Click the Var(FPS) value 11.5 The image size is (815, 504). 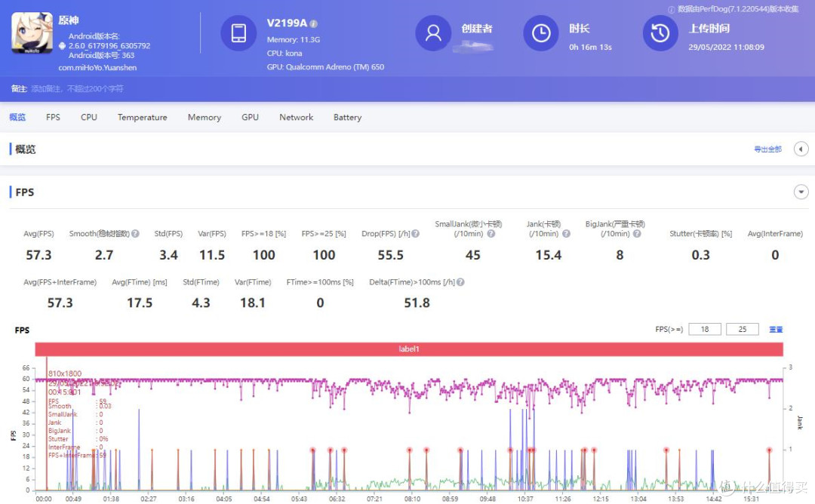point(212,255)
